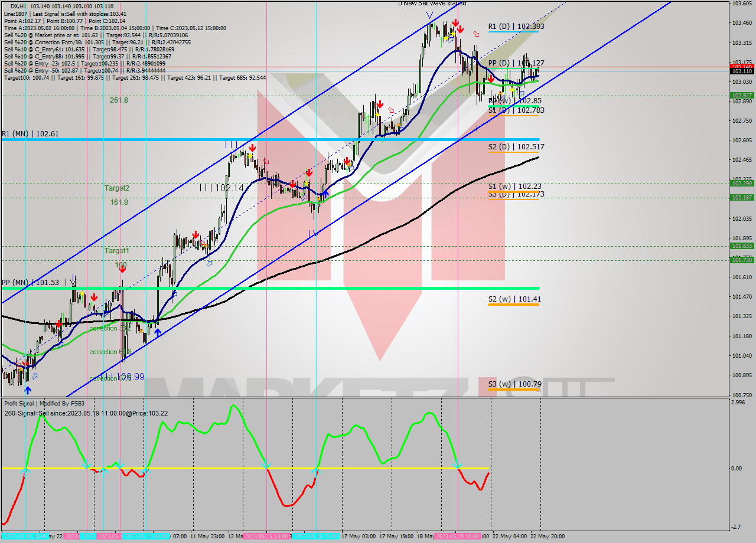This screenshot has height=543, width=756.
Task: Click the blue '| | | 100.99' wave label
Action: [x=123, y=377]
